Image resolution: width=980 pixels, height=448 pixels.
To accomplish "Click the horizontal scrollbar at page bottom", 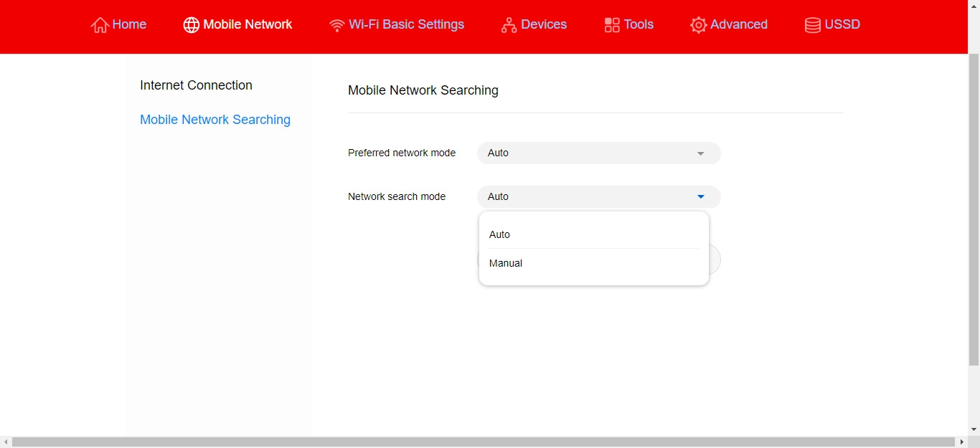I will pos(483,442).
